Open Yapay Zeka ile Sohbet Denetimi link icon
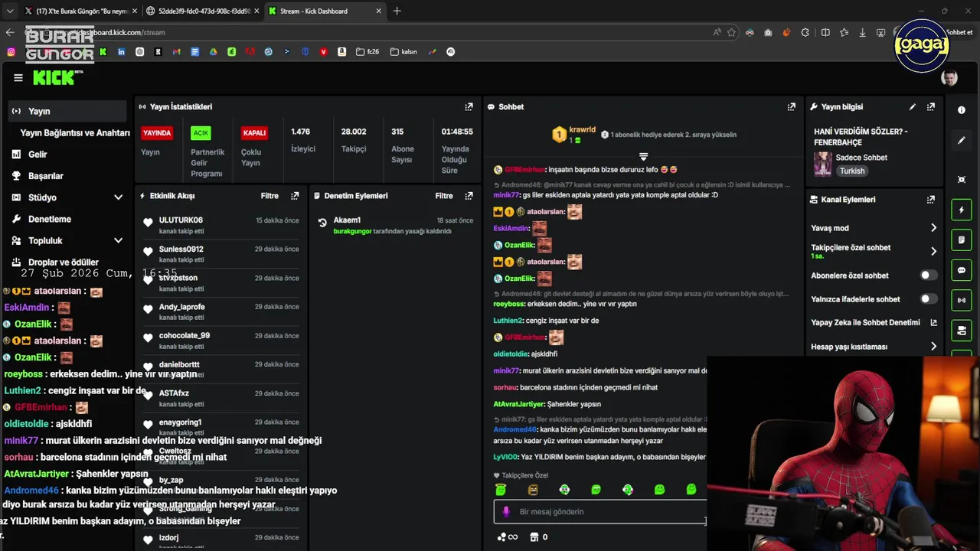Image resolution: width=980 pixels, height=551 pixels. [933, 323]
